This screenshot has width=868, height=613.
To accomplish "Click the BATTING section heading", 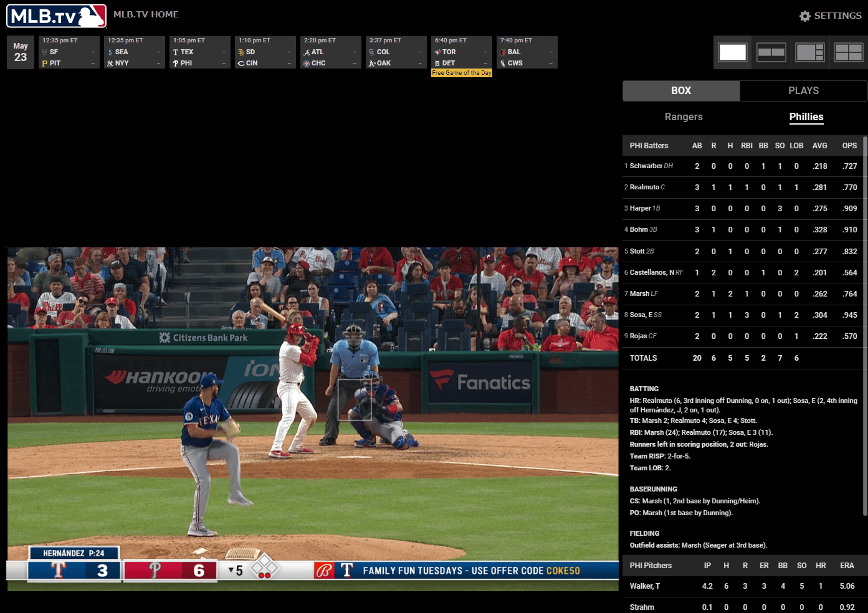I will click(644, 389).
